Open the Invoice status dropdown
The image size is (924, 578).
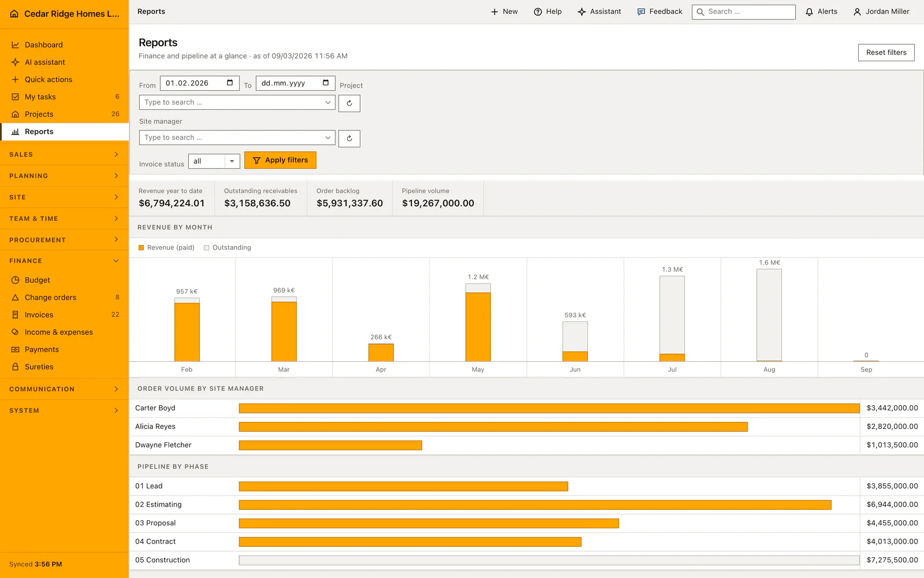pos(214,161)
